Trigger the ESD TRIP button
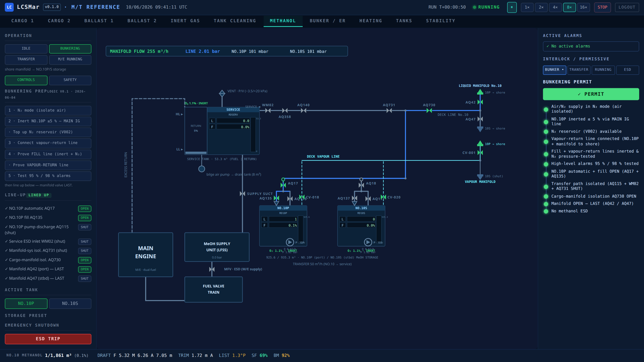This screenshot has height=362, width=644. click(x=48, y=339)
